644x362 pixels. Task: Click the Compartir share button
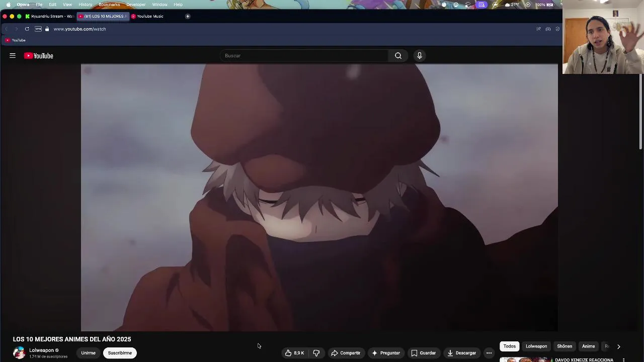[346, 353]
